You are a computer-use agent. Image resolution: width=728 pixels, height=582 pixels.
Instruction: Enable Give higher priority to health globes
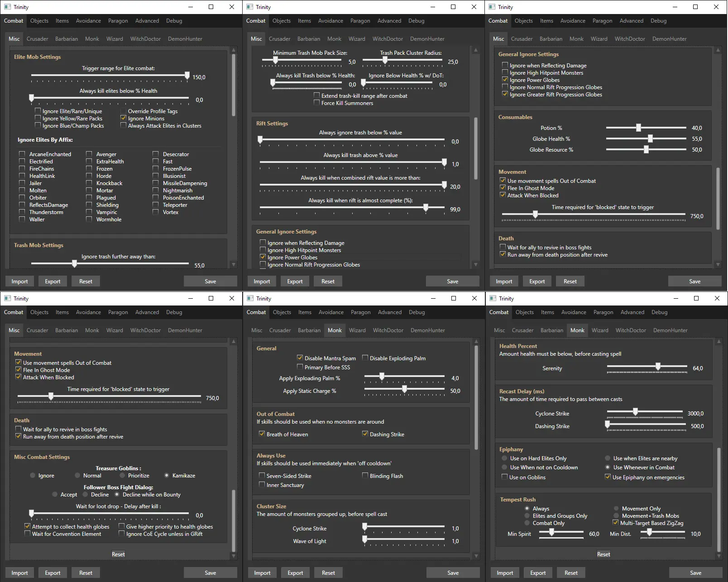121,526
